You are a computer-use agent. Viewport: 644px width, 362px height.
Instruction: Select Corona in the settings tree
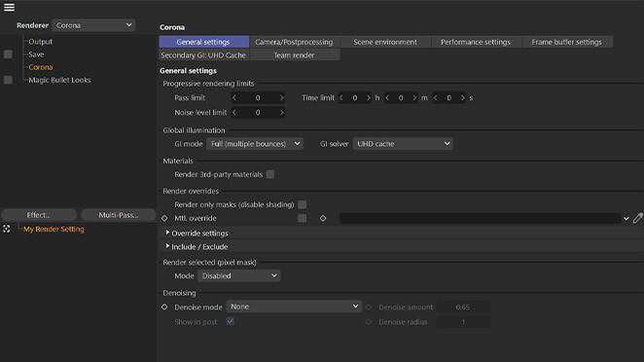pyautogui.click(x=41, y=67)
